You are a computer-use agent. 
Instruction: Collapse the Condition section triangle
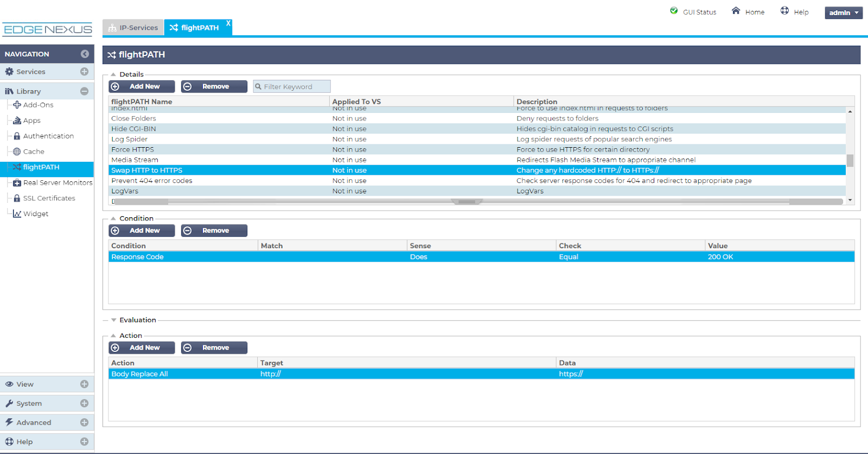coord(113,218)
